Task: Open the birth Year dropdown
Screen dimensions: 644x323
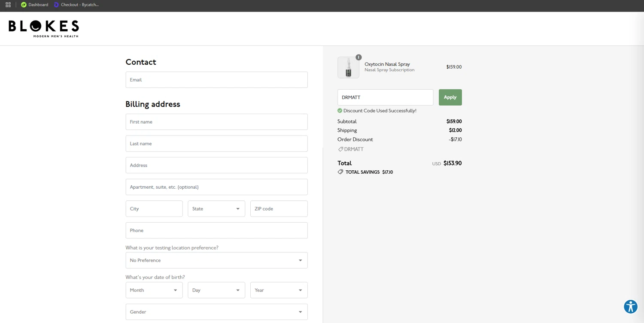Action: [279, 290]
